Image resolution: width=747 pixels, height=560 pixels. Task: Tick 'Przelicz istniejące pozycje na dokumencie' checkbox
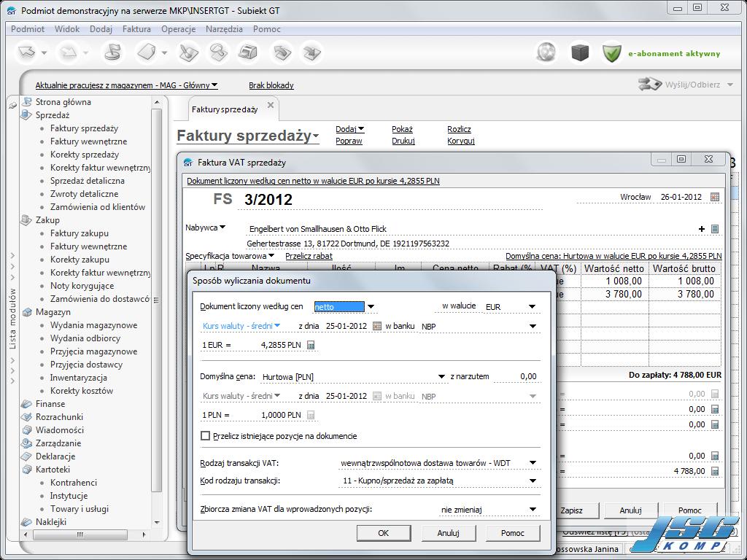coord(205,436)
